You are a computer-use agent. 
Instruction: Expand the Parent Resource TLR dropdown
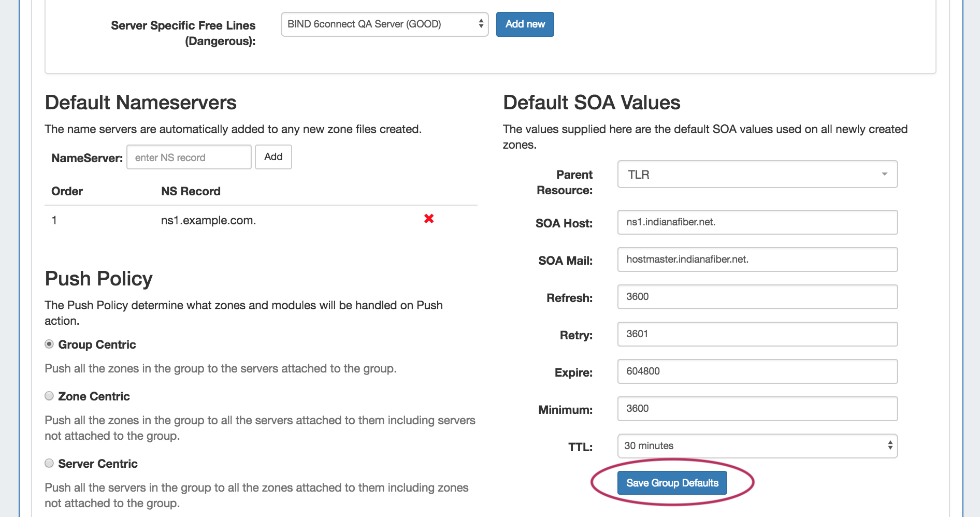(x=757, y=175)
